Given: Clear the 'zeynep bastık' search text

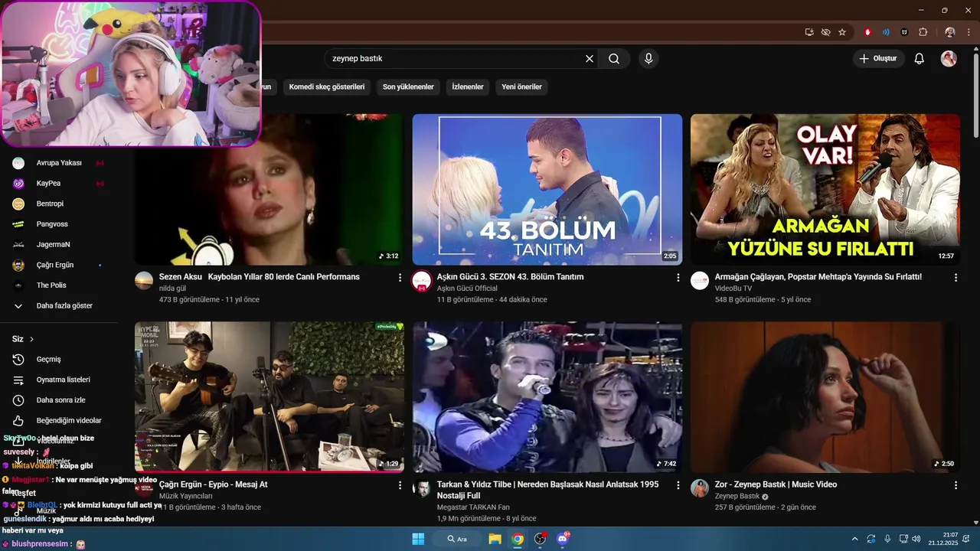Looking at the screenshot, I should [x=590, y=59].
